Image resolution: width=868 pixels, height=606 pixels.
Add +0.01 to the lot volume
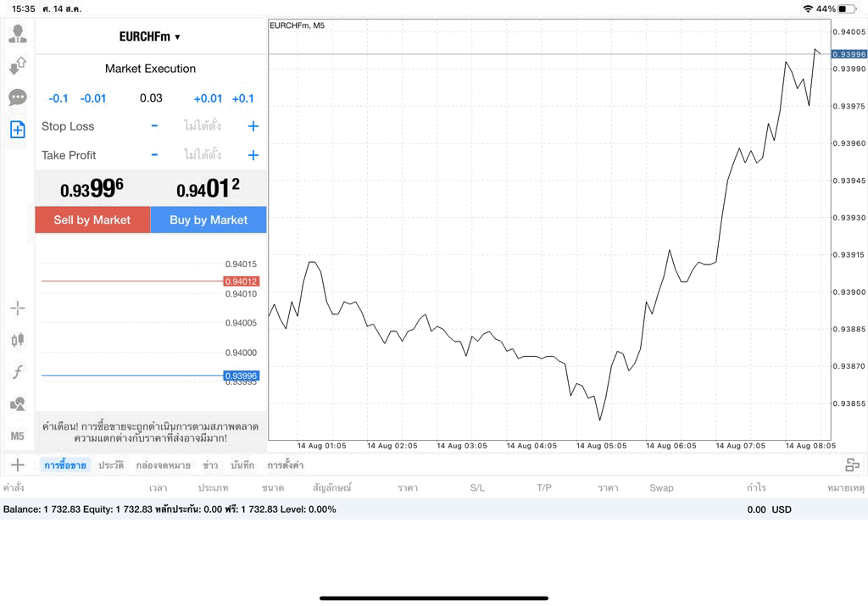coord(208,98)
